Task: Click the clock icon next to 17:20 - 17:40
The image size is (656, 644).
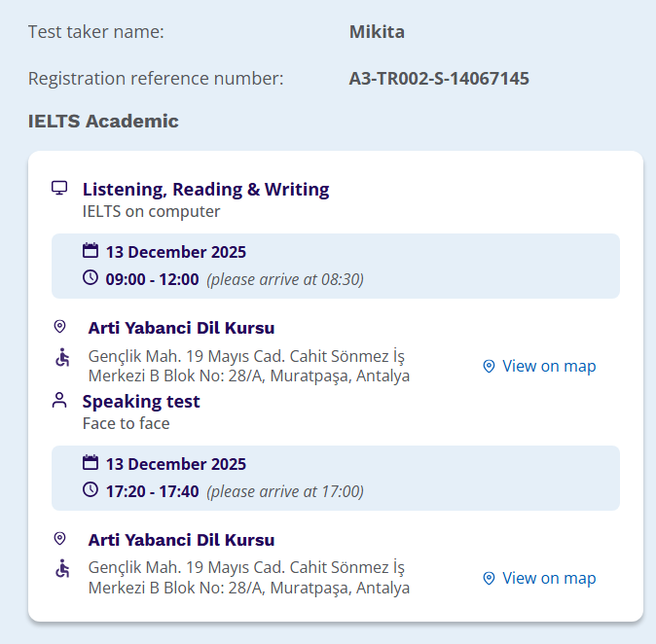Action: (91, 490)
